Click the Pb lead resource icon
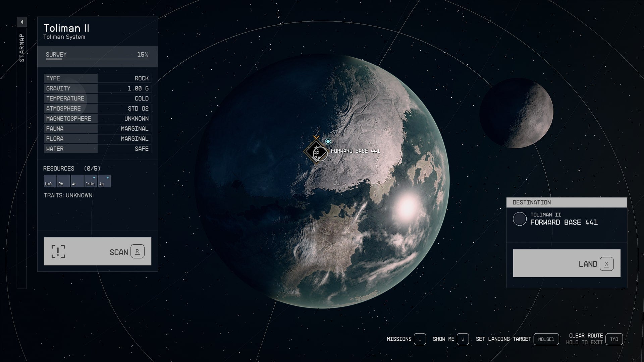This screenshot has height=362, width=644. pyautogui.click(x=63, y=181)
